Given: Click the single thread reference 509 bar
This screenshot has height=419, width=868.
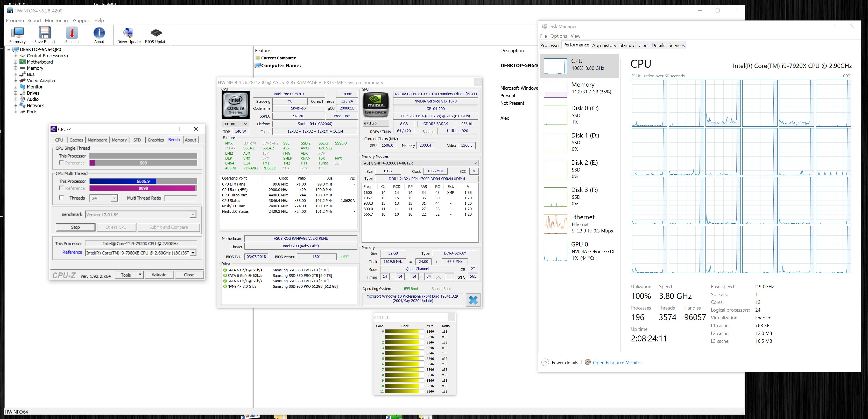Looking at the screenshot, I should 143,163.
